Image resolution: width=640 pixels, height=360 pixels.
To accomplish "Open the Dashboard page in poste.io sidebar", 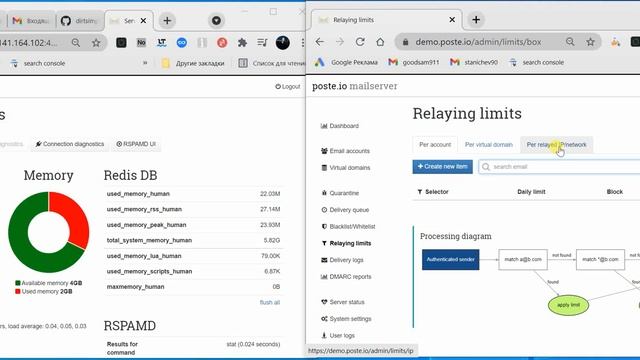I will [x=340, y=126].
